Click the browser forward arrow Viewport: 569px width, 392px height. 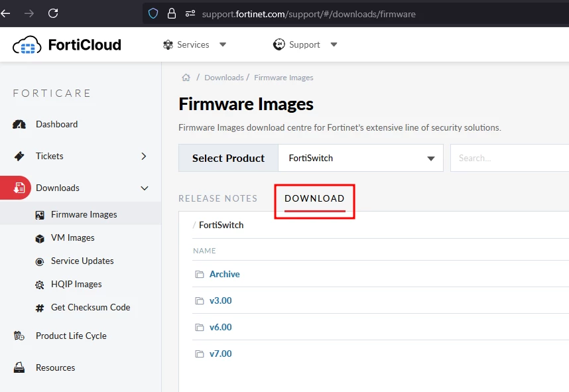[x=29, y=14]
